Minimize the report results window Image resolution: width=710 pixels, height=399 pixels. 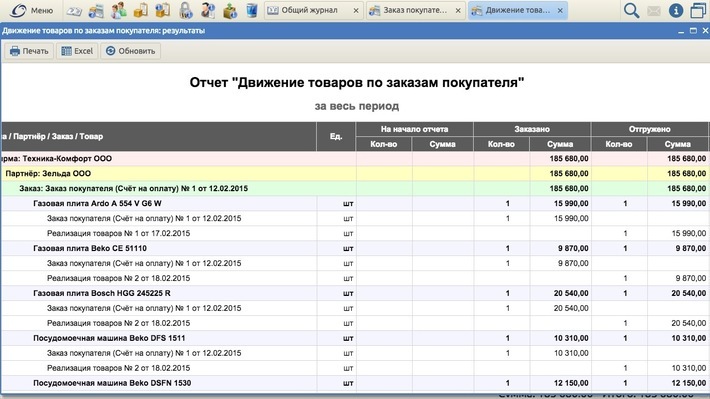pos(681,31)
